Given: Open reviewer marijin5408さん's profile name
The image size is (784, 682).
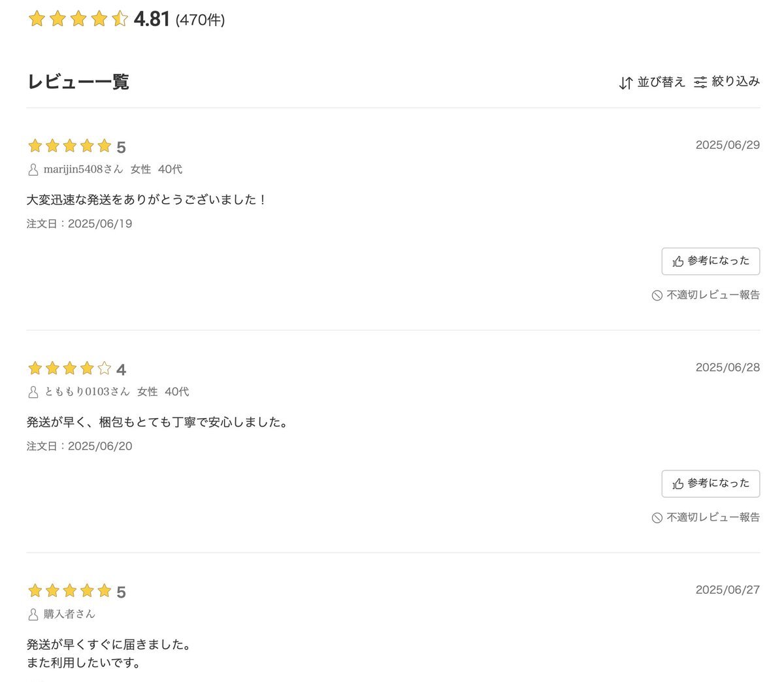Looking at the screenshot, I should coord(83,169).
